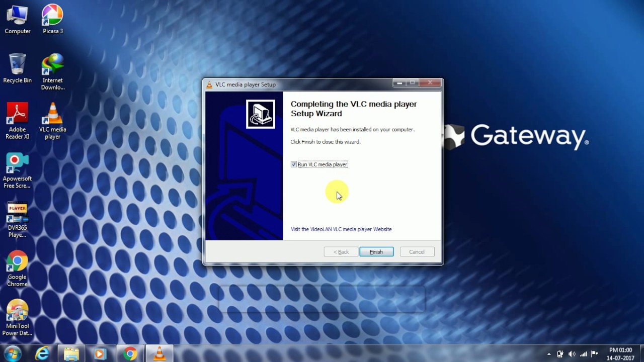This screenshot has width=644, height=362.
Task: Select VLC setup taskbar button
Action: 159,353
